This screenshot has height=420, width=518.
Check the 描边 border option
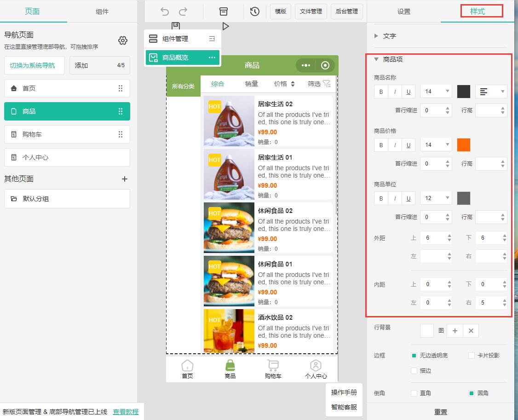(x=414, y=371)
